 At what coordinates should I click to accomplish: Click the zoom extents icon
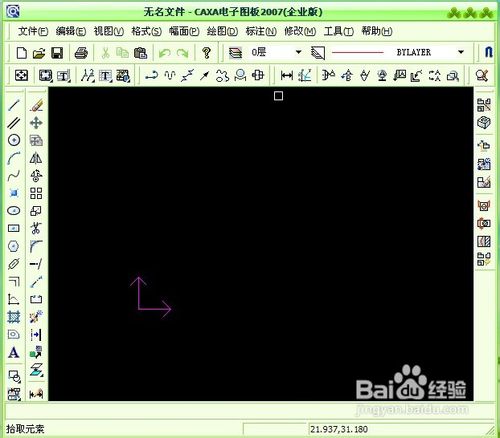pos(21,76)
